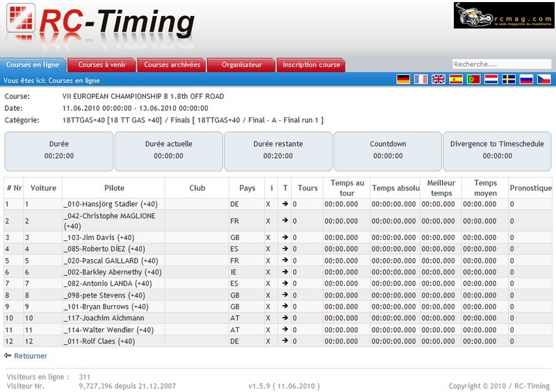This screenshot has height=392, width=556.
Task: Click the RC-Timing logo
Action: pyautogui.click(x=100, y=22)
